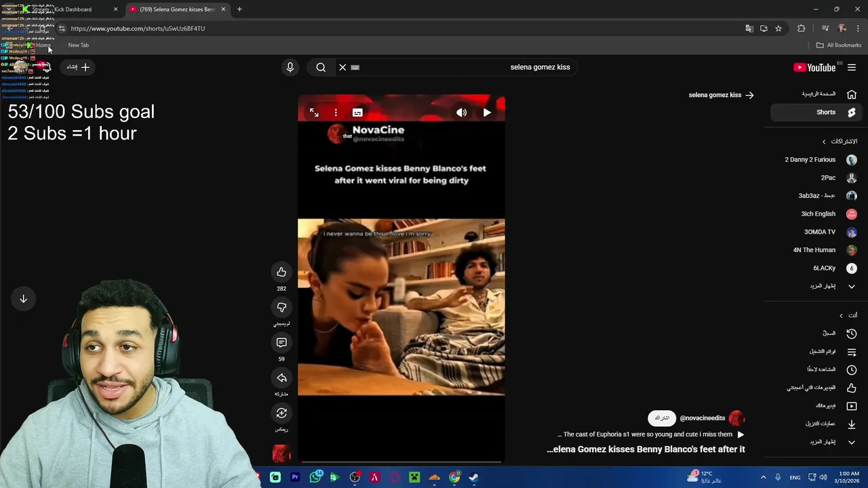This screenshot has width=868, height=488.
Task: Open the on-screen keyboard icon in search
Action: 355,68
